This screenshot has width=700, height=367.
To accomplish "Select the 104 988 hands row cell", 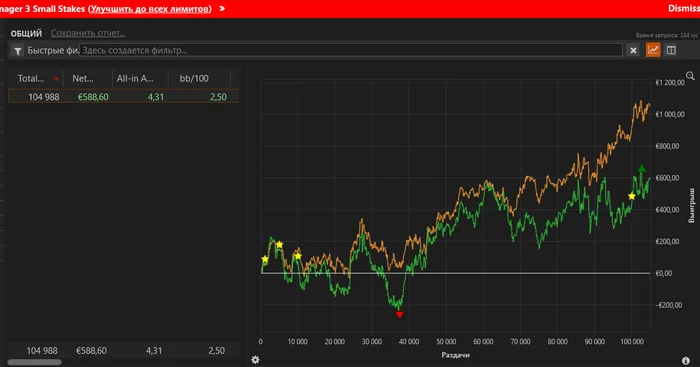I will coord(44,97).
